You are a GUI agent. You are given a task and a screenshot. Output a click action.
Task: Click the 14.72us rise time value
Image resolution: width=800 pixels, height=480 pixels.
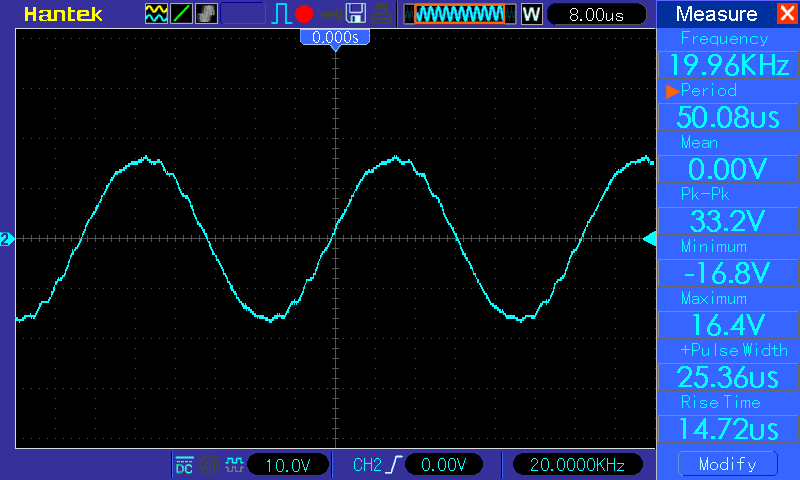coord(729,428)
